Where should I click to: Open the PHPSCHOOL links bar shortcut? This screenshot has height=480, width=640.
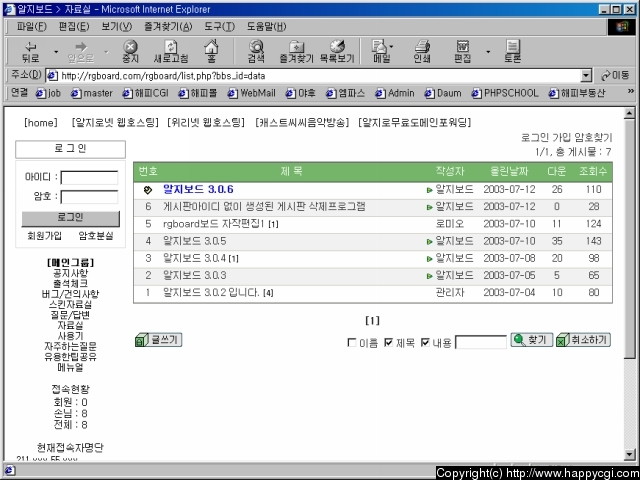505,93
